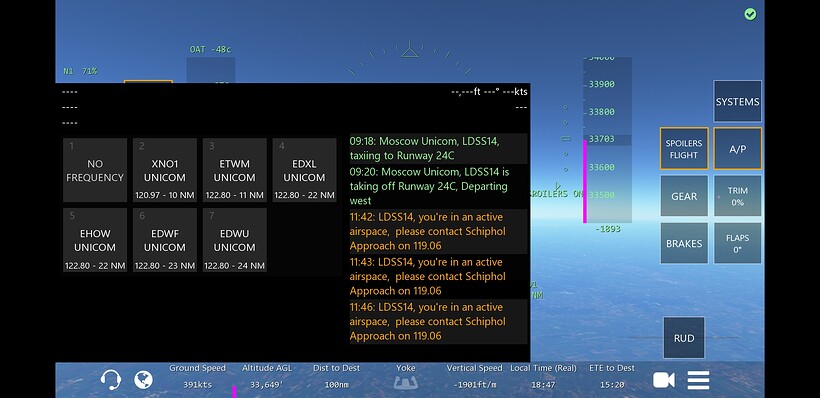Select the 09:20 taking off message

click(x=438, y=186)
